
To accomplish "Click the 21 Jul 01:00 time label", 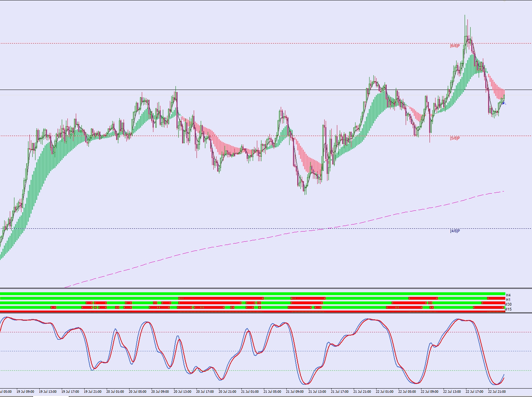I will (x=250, y=391).
